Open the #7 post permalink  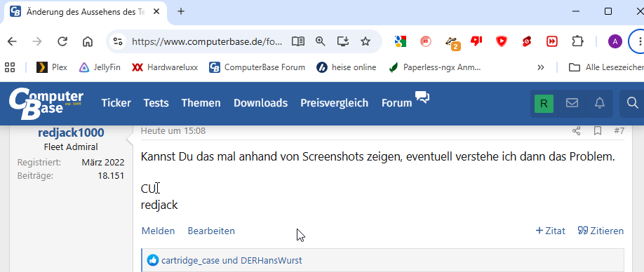click(x=619, y=131)
